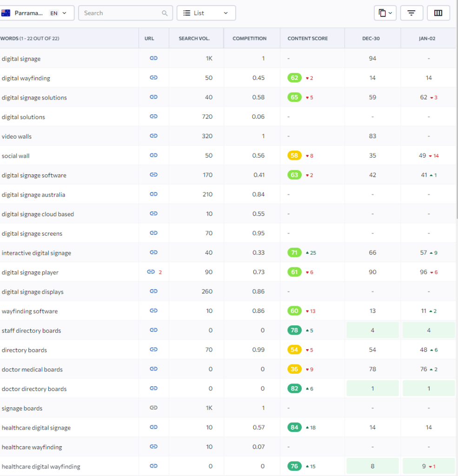
Task: Sort by Search Vol. column header
Action: click(x=194, y=38)
